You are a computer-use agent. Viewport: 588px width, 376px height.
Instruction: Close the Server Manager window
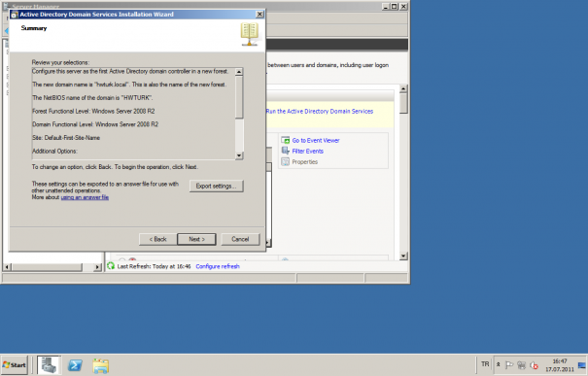(403, 7)
